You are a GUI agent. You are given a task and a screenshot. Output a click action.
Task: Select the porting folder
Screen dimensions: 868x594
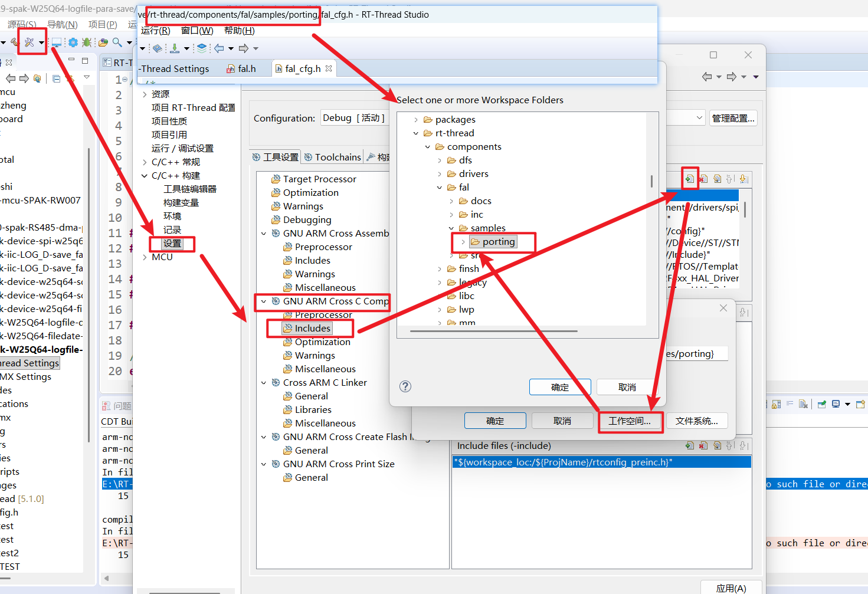[493, 242]
